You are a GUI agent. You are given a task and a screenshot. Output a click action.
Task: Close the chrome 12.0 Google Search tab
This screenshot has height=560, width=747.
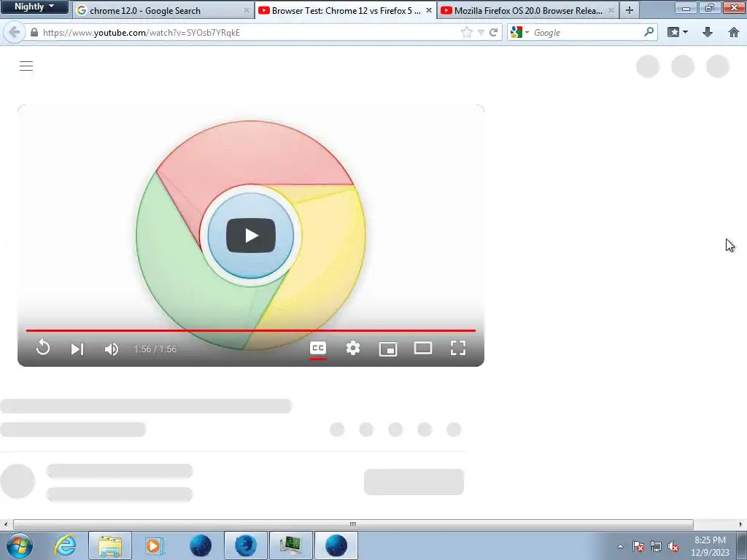click(x=247, y=10)
